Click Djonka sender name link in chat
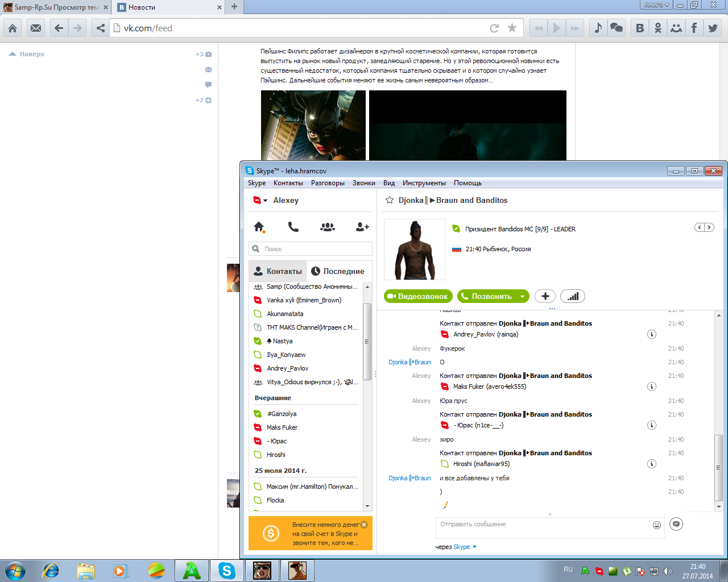 (x=409, y=362)
